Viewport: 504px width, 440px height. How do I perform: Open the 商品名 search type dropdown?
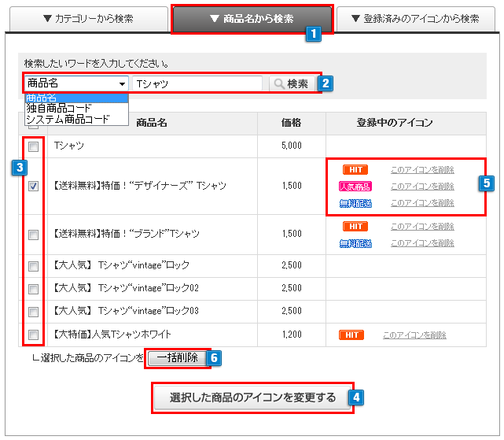pos(76,83)
